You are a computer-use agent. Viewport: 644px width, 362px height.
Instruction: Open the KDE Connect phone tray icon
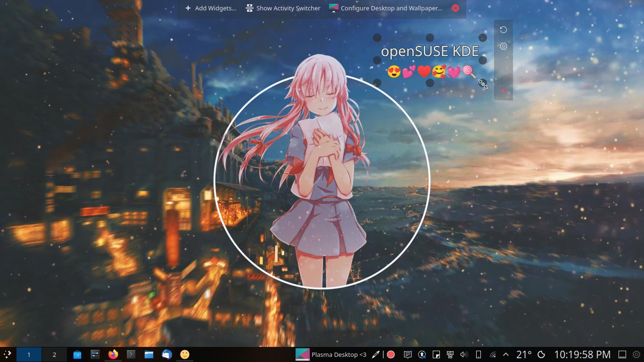tap(478, 354)
